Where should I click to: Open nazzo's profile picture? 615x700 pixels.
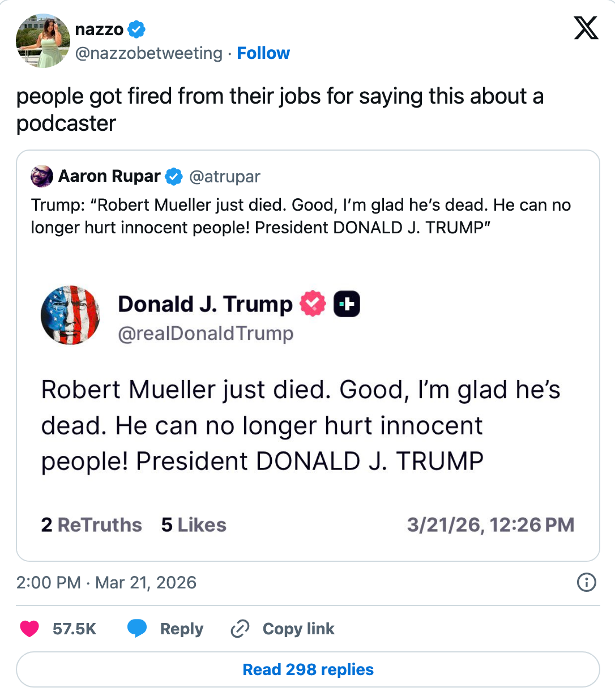click(42, 41)
